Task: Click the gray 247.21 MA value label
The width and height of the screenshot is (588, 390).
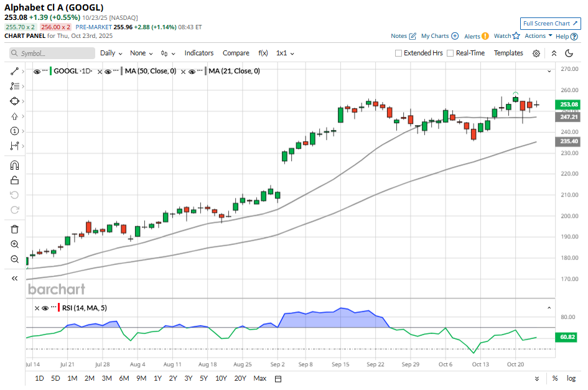Action: [x=568, y=117]
